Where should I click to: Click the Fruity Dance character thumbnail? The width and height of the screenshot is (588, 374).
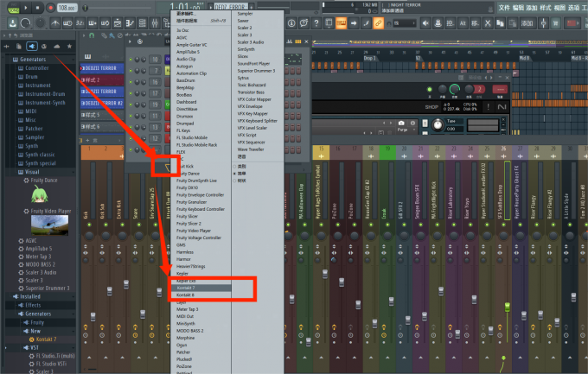40,195
